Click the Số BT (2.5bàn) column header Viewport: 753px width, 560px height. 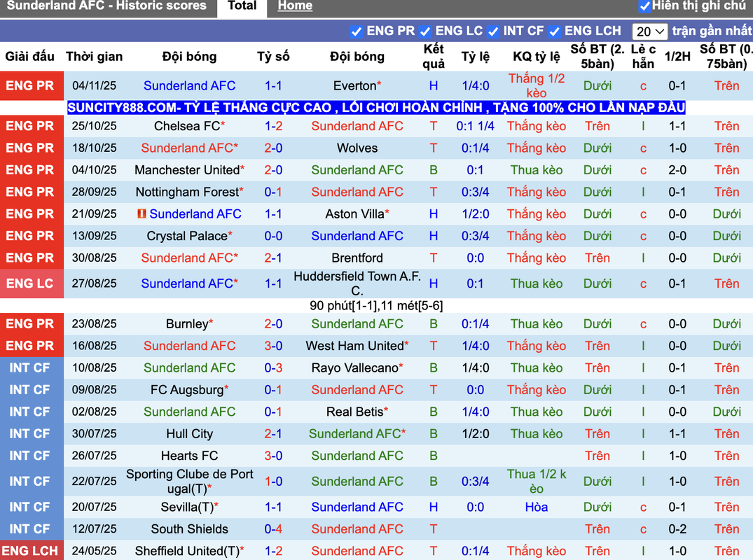coord(597,57)
